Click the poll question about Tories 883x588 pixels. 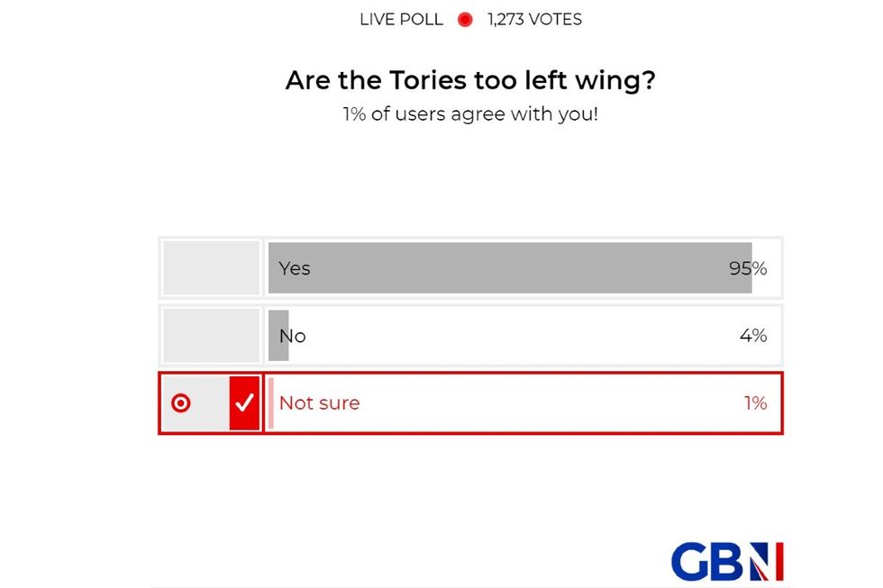470,80
